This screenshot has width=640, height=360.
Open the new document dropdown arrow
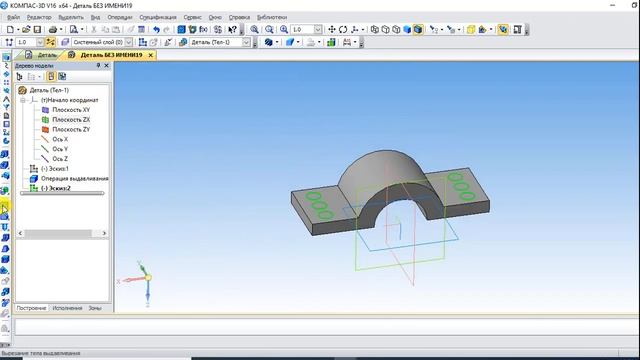pos(18,29)
